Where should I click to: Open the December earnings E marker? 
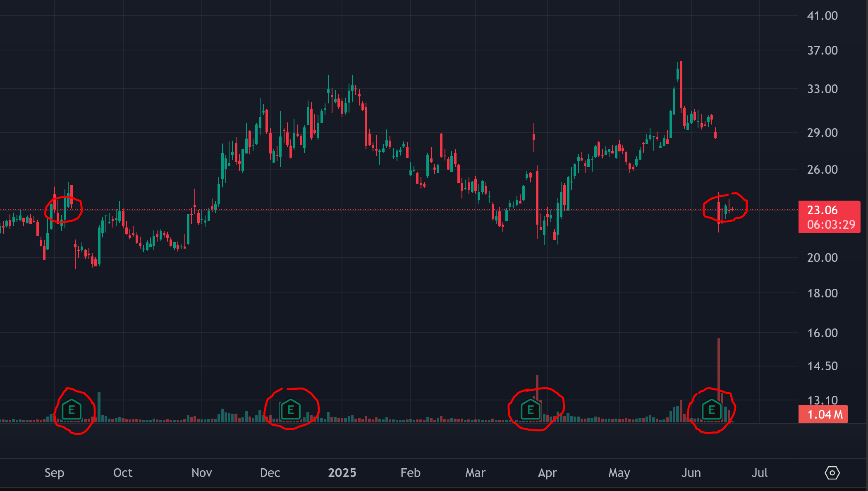coord(291,410)
